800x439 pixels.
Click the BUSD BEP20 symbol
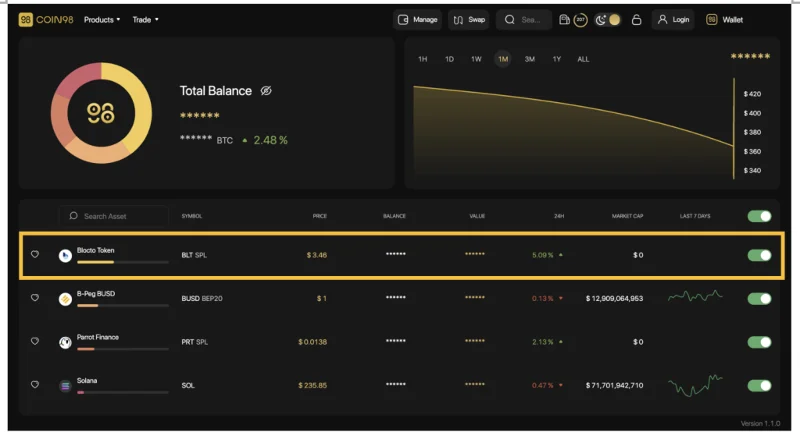202,299
